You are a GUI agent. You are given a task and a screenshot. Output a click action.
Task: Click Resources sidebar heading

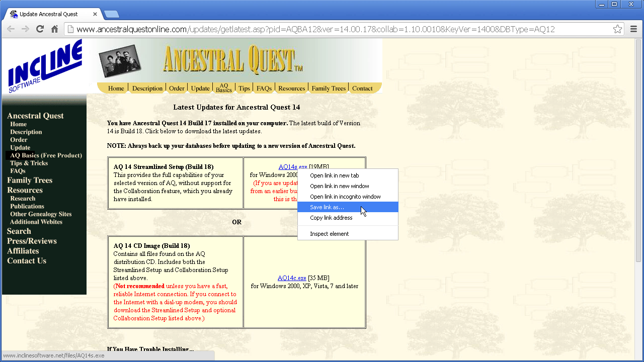(x=25, y=190)
